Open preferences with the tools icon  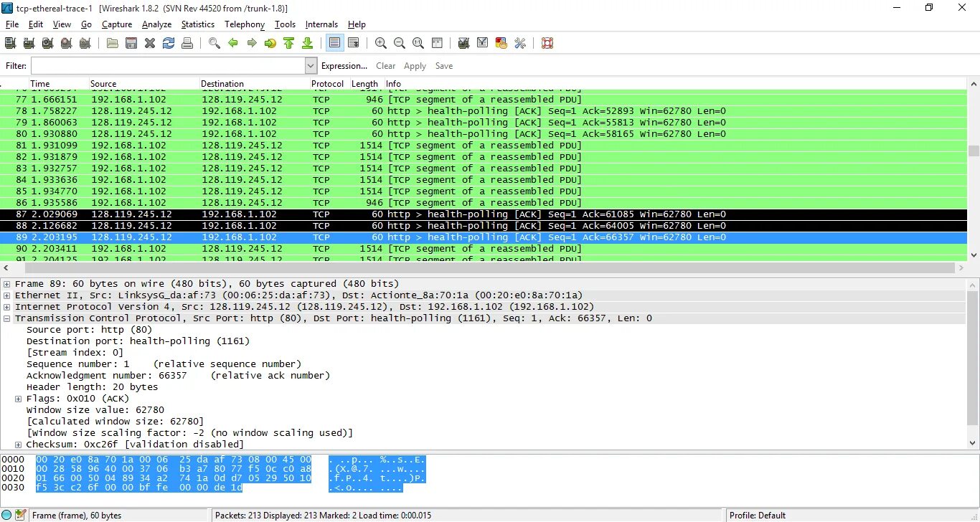pyautogui.click(x=520, y=43)
